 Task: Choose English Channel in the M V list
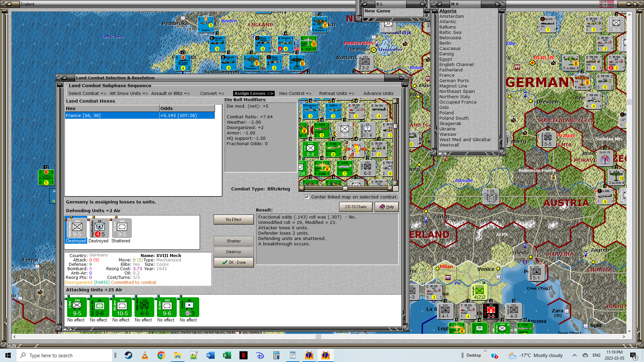[457, 65]
